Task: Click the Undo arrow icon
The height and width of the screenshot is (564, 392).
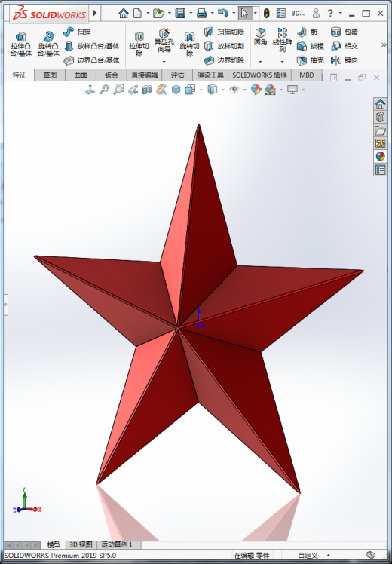Action: click(x=223, y=14)
